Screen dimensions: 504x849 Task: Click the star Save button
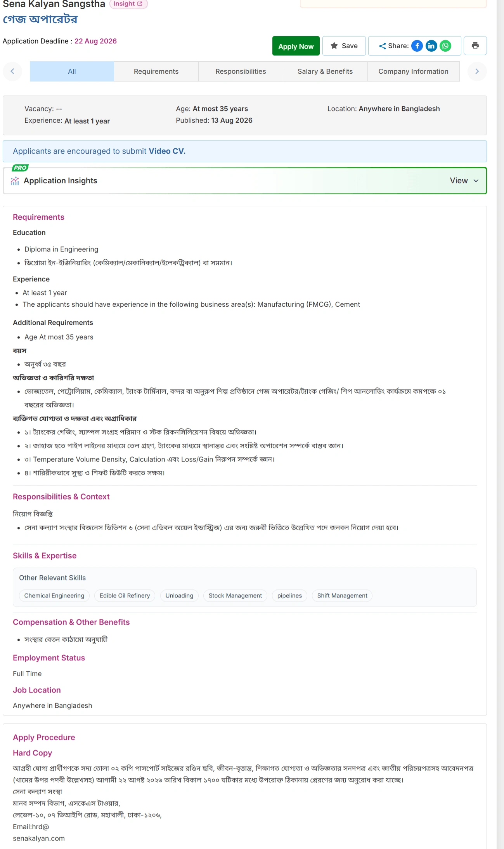pyautogui.click(x=344, y=46)
